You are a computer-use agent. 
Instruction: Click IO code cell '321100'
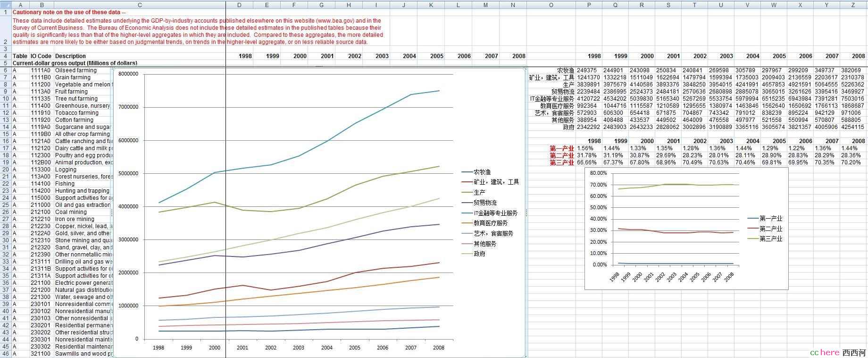click(x=41, y=353)
